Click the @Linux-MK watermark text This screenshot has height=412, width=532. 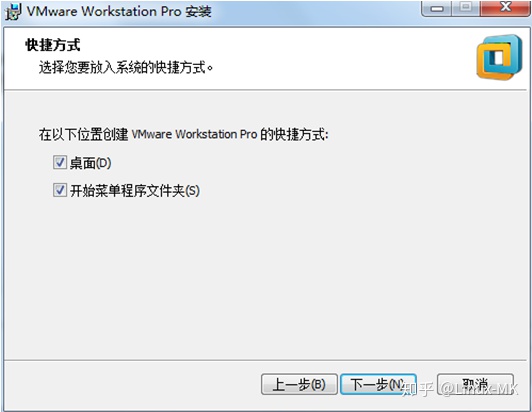point(479,389)
